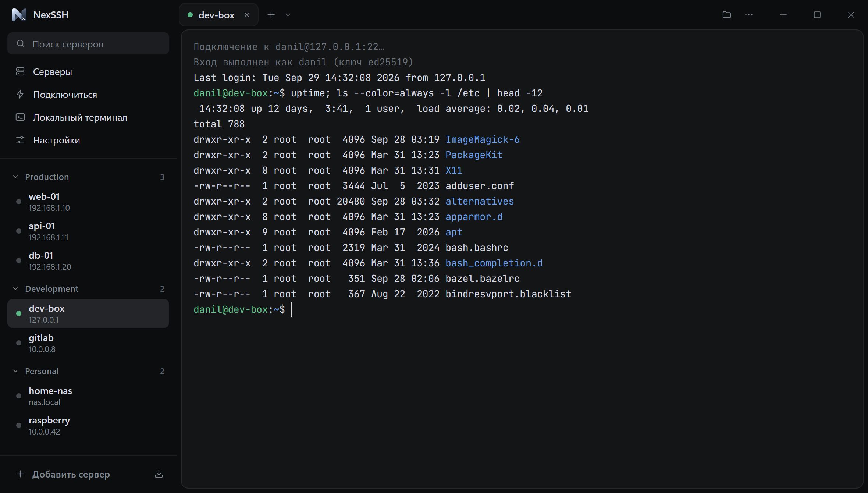
Task: Open the file browser folder icon
Action: pyautogui.click(x=726, y=15)
